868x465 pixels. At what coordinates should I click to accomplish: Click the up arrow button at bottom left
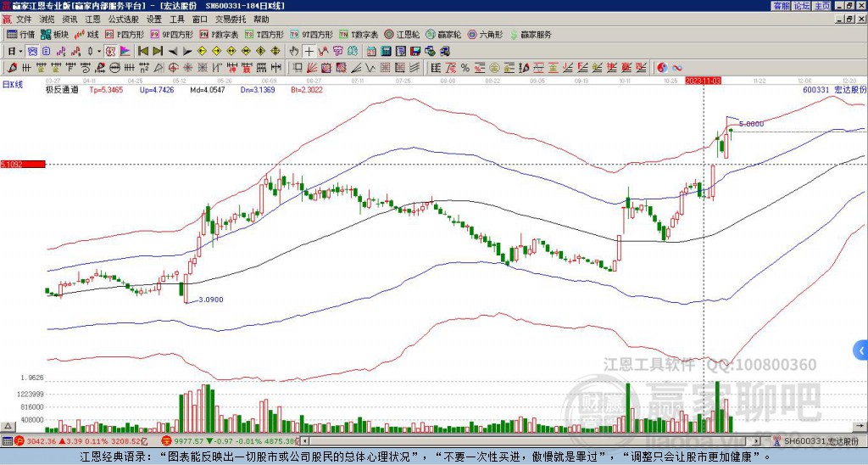pos(7,426)
